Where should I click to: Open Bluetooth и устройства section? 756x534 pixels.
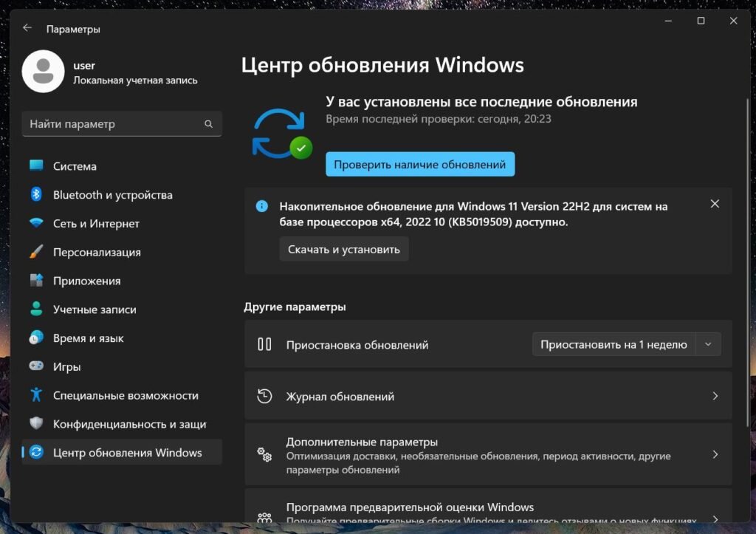click(x=122, y=194)
